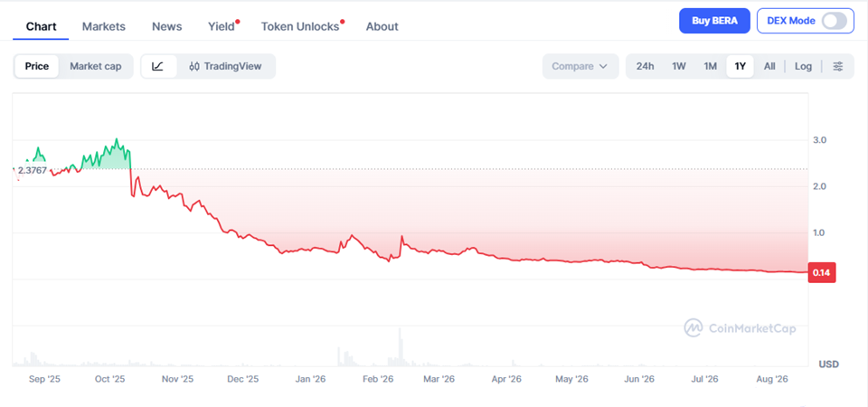Click the Aug '26 axis label
The height and width of the screenshot is (407, 868).
(x=771, y=379)
